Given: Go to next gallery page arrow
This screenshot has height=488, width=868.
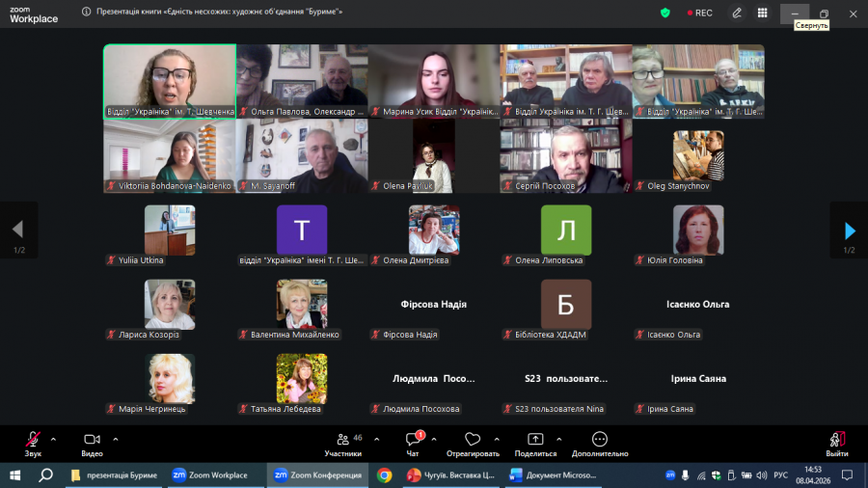Looking at the screenshot, I should point(850,230).
